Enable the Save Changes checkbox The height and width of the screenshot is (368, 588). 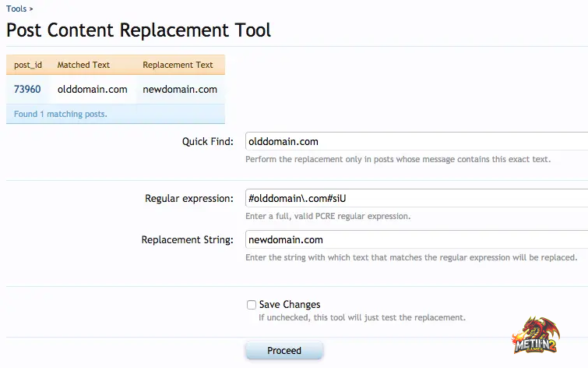(252, 305)
